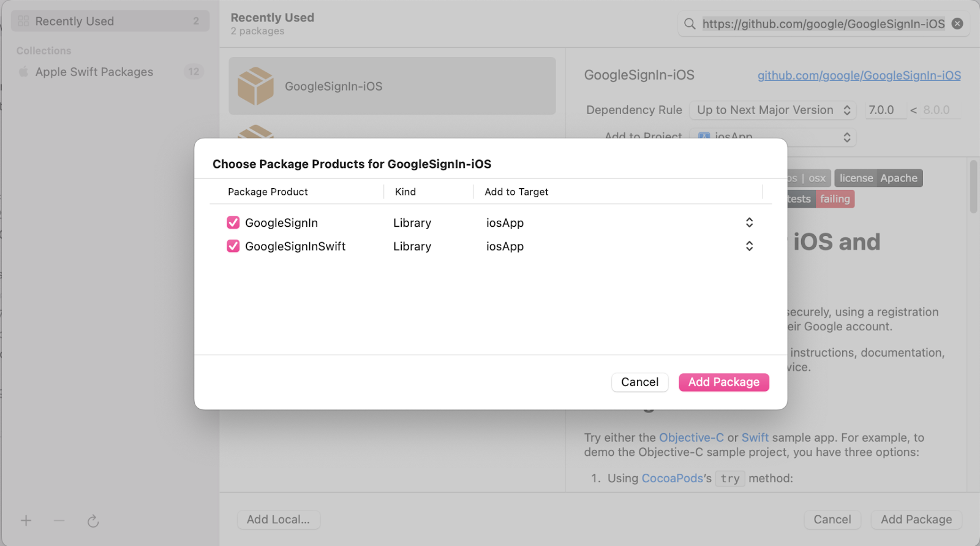Click the Add to Target column header
Screen dimensions: 980x546
point(516,192)
